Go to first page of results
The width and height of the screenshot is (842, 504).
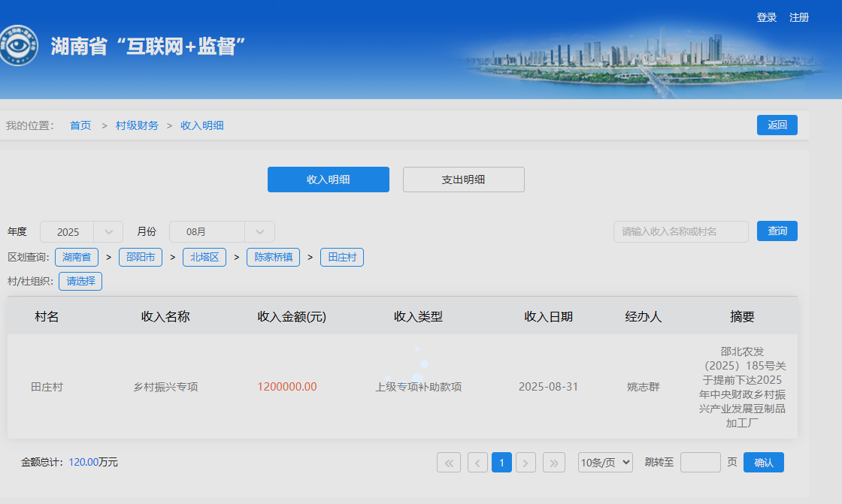tap(449, 463)
